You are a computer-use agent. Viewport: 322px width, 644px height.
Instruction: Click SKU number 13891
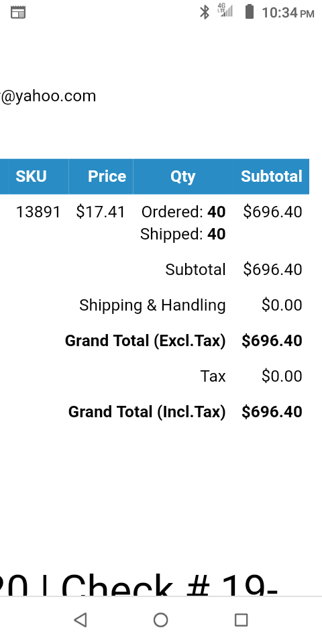tap(38, 212)
